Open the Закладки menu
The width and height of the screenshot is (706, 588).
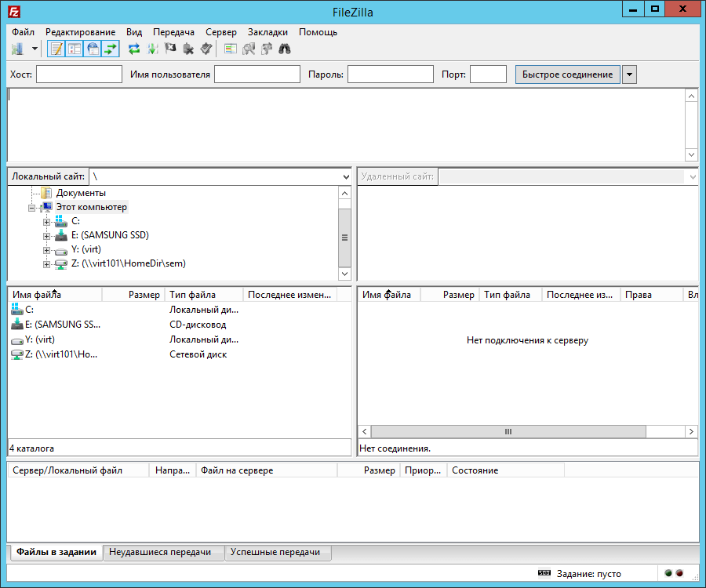point(267,32)
